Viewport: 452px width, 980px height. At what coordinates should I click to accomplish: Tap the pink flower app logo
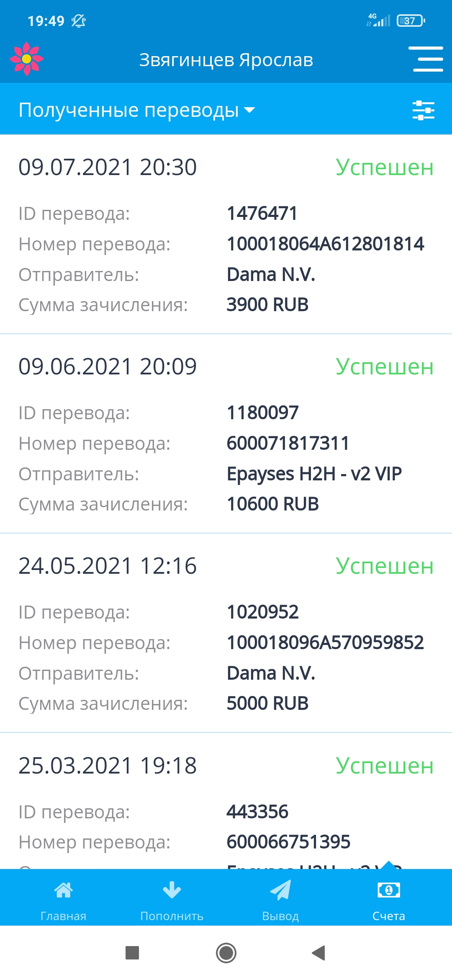tap(26, 59)
